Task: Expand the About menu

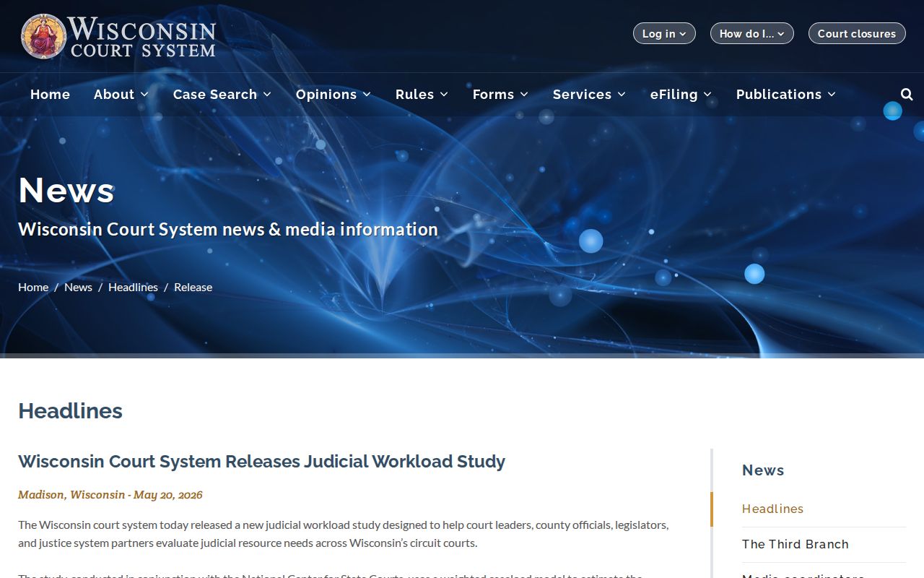Action: click(x=121, y=95)
